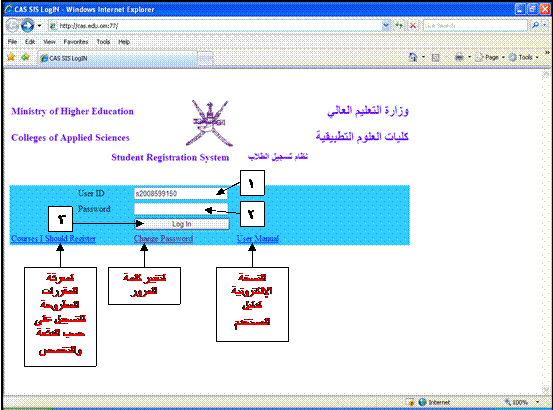Click the browser Back arrow button
The width and height of the screenshot is (553, 410).
[12, 26]
